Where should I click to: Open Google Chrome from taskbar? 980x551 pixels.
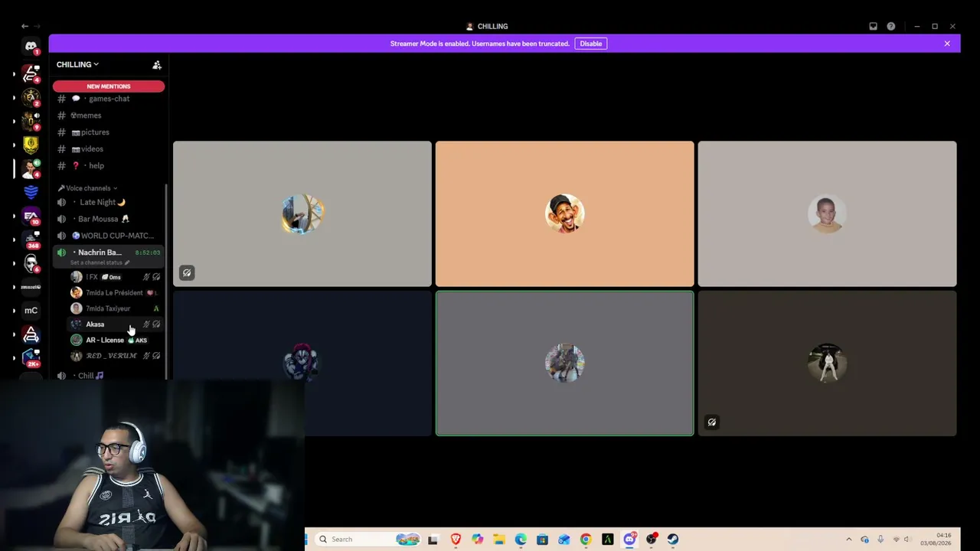586,540
